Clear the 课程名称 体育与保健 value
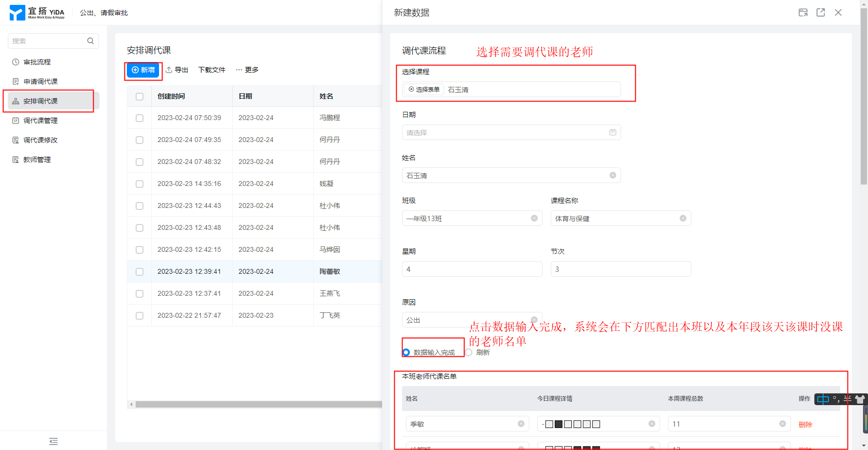Viewport: 868px width, 450px height. coord(683,218)
